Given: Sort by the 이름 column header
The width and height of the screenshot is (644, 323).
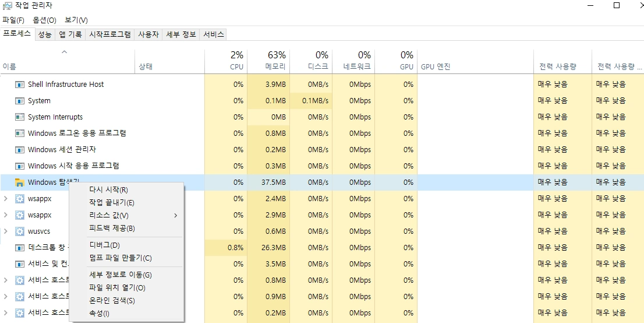Looking at the screenshot, I should coord(68,62).
